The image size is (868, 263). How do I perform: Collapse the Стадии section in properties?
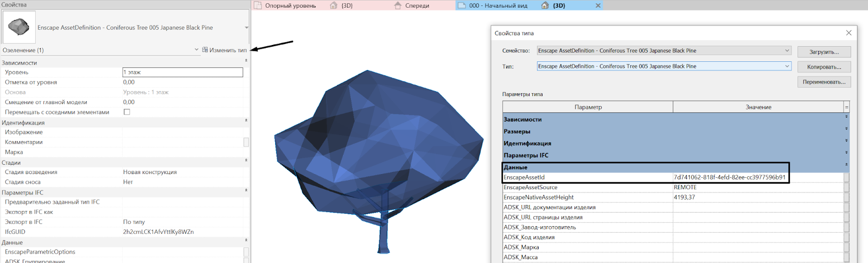(246, 161)
